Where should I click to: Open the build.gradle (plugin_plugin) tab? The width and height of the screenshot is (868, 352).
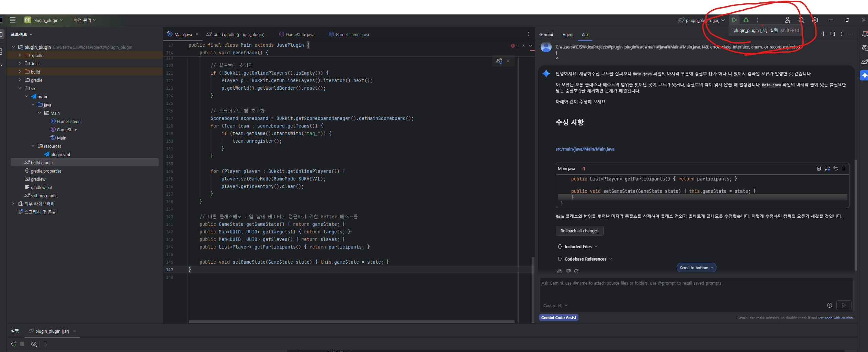(x=238, y=35)
